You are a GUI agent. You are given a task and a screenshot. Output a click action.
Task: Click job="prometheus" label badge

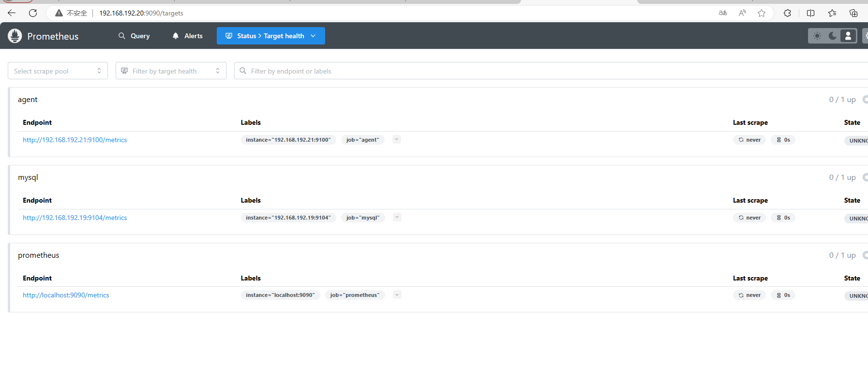(x=355, y=295)
